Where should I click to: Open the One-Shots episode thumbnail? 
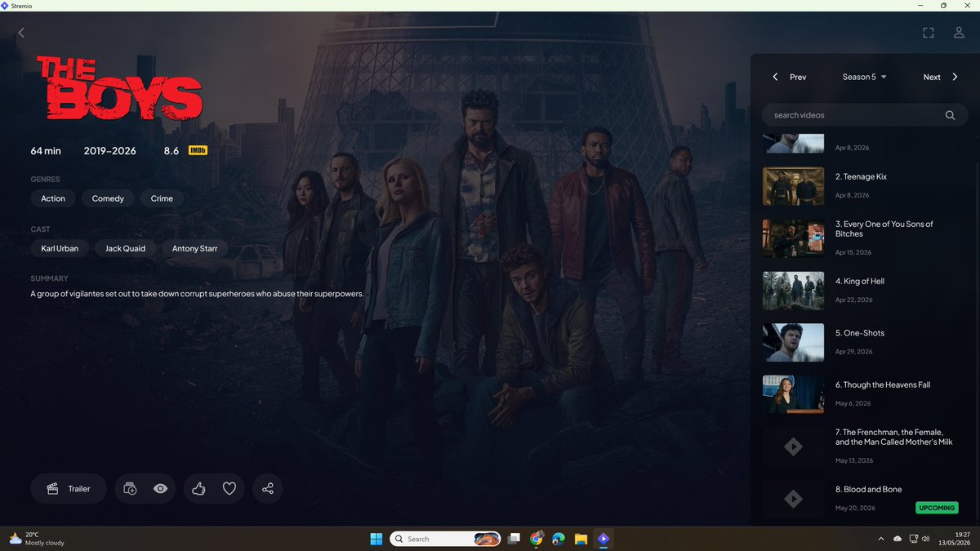click(x=793, y=342)
